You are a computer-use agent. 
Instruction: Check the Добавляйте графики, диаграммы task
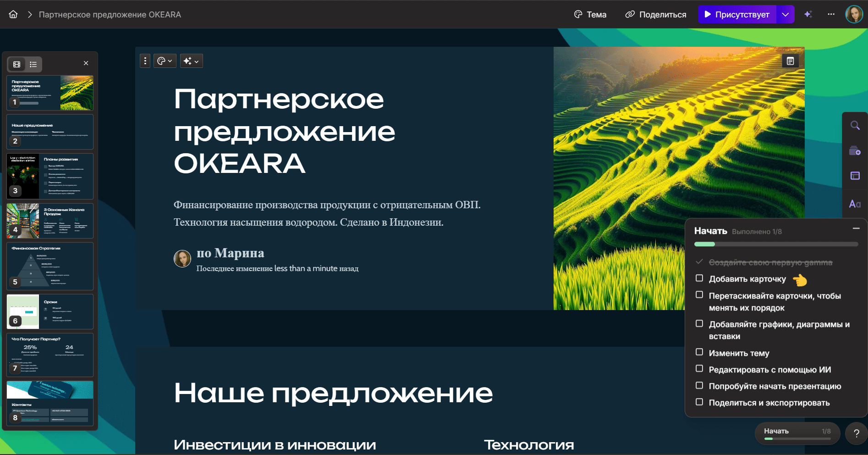tap(699, 323)
